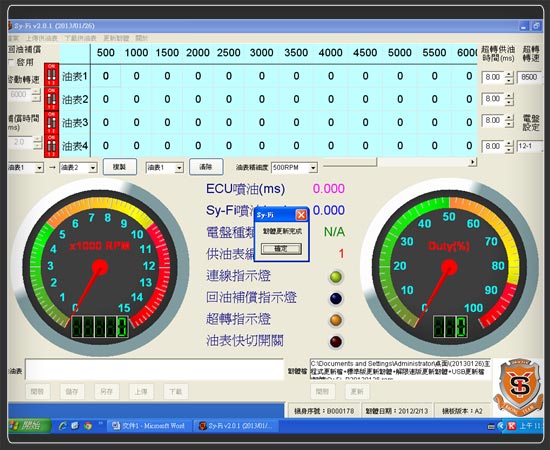
Task: Adjust 油表2 row 超轉供油時間 8.00 spinner
Action: tap(509, 99)
